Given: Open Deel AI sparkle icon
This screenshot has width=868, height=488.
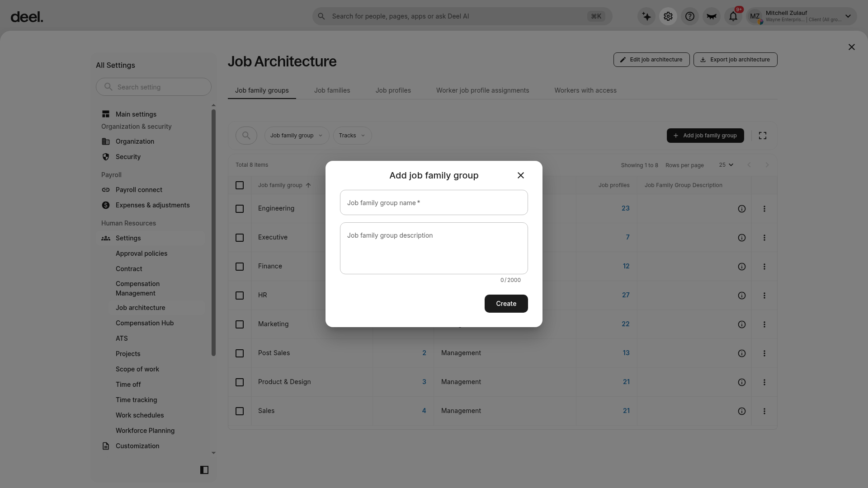Looking at the screenshot, I should (646, 16).
